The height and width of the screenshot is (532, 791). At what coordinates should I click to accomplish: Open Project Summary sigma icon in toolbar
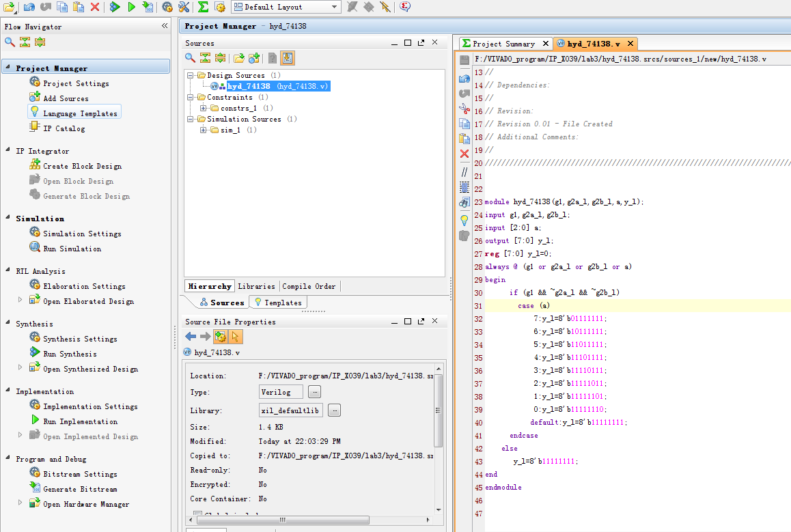pyautogui.click(x=203, y=7)
